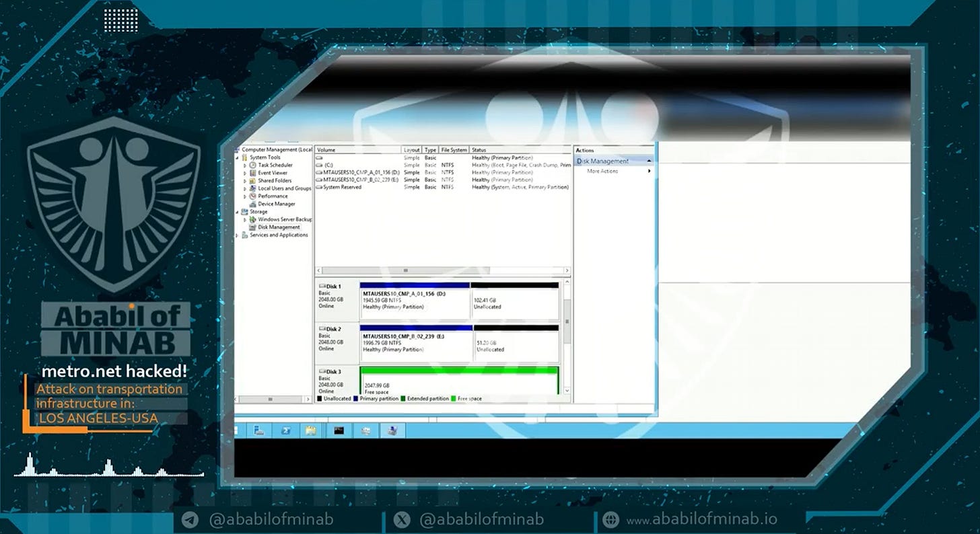Open Command Prompt from the taskbar
Viewport: 980px width, 534px height.
[x=339, y=430]
